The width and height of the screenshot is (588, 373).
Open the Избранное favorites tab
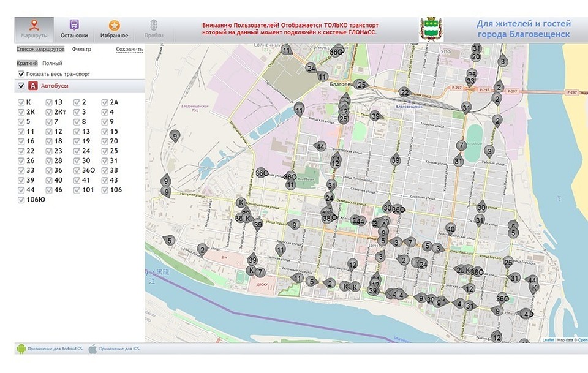click(x=114, y=29)
